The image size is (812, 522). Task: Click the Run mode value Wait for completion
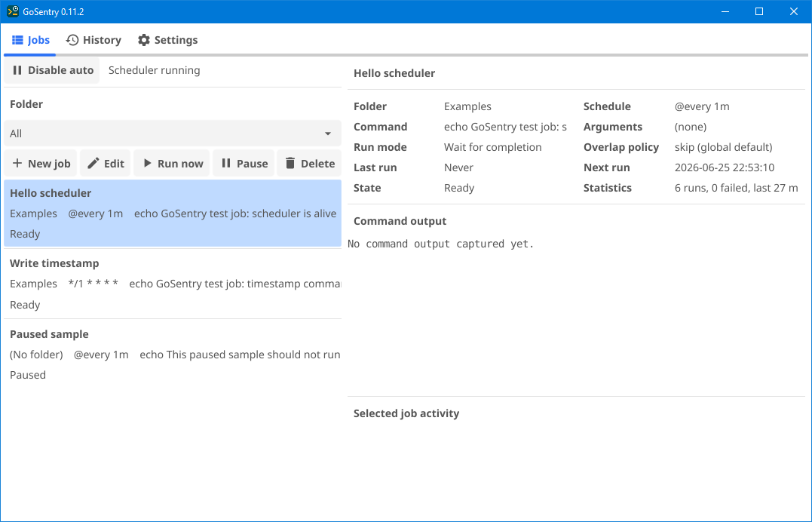(x=492, y=147)
